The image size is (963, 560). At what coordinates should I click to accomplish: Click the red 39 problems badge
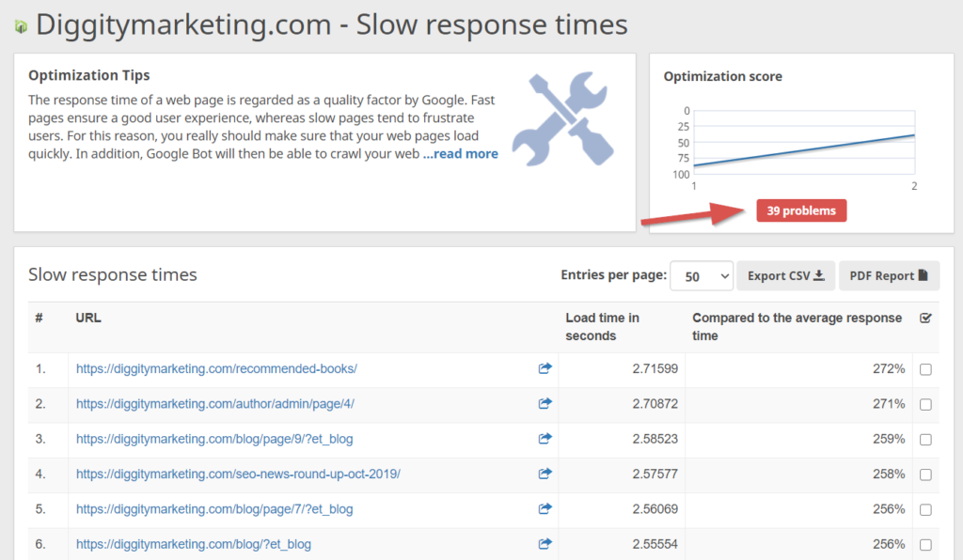[801, 210]
